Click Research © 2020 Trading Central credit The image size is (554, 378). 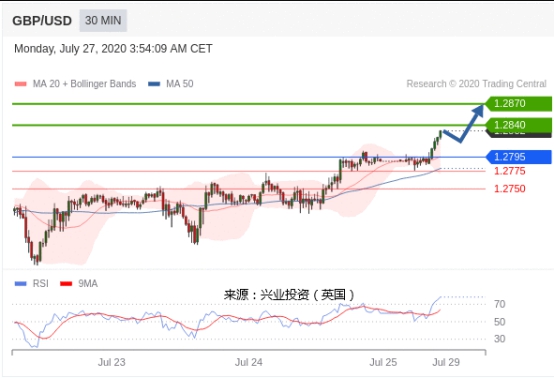476,84
